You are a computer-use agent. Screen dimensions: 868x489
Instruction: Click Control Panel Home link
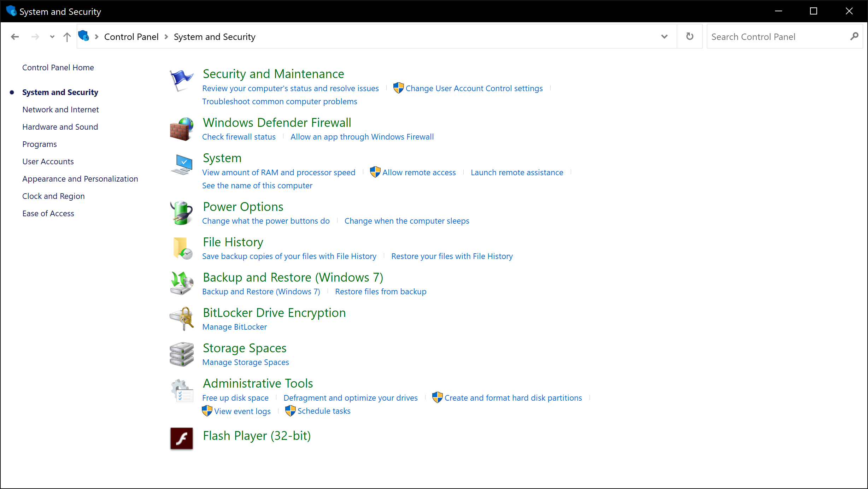coord(58,67)
